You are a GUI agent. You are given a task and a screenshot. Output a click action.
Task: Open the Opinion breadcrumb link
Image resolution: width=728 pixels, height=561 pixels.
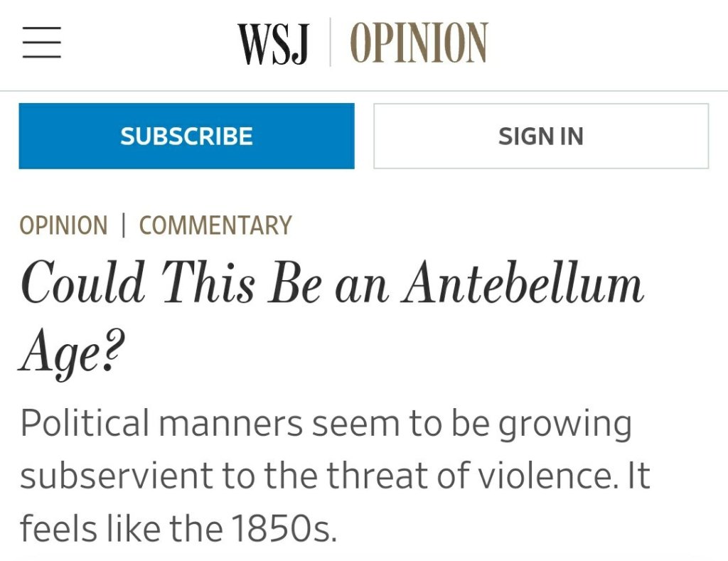pos(63,226)
